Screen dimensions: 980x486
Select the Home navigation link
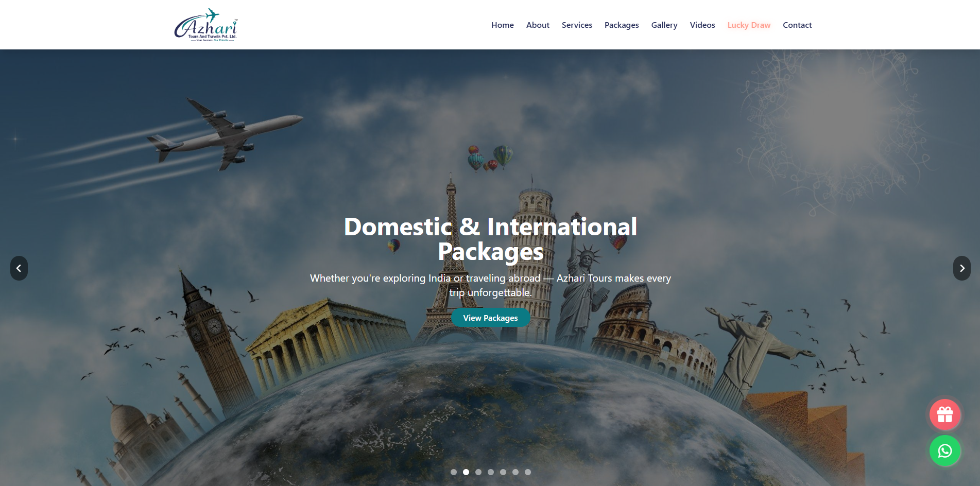coord(502,25)
